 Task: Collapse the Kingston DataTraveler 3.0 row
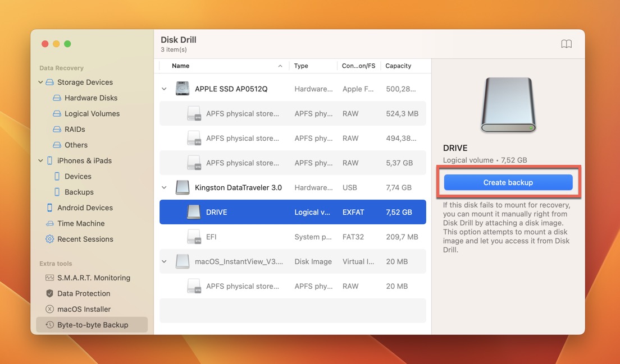point(164,187)
